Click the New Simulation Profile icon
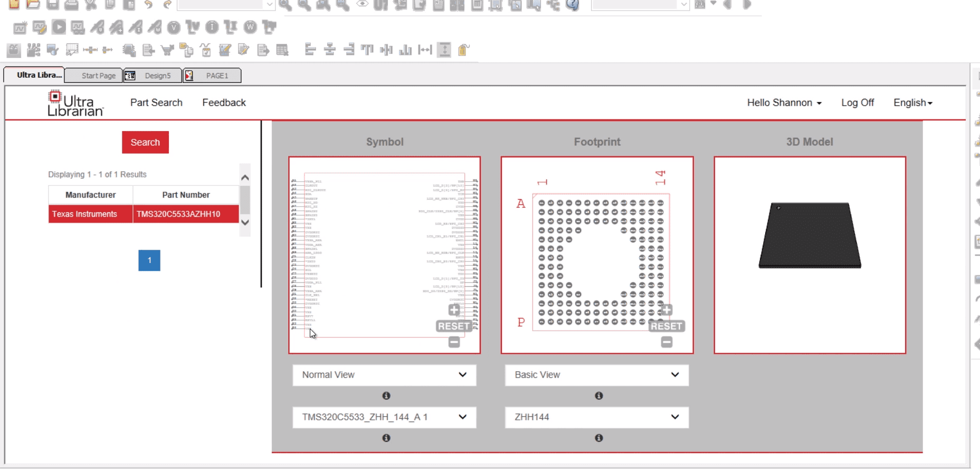The image size is (980, 469). (20, 27)
